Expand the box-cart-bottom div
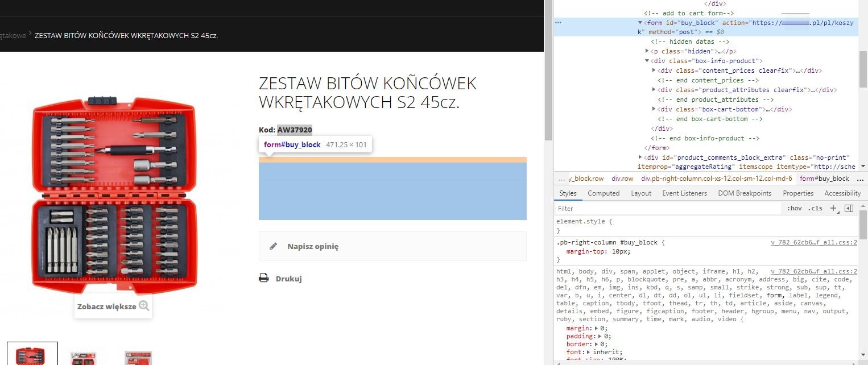The image size is (868, 365). (x=654, y=109)
